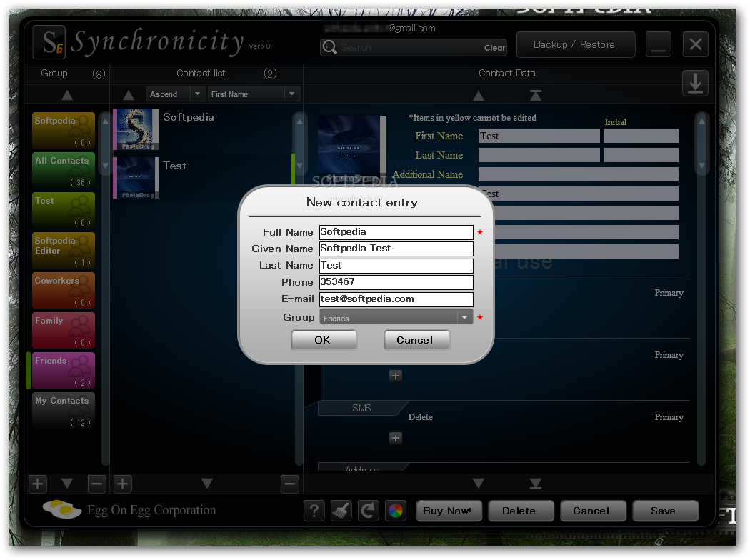Select the Friends group
This screenshot has height=560, width=750.
[x=64, y=371]
